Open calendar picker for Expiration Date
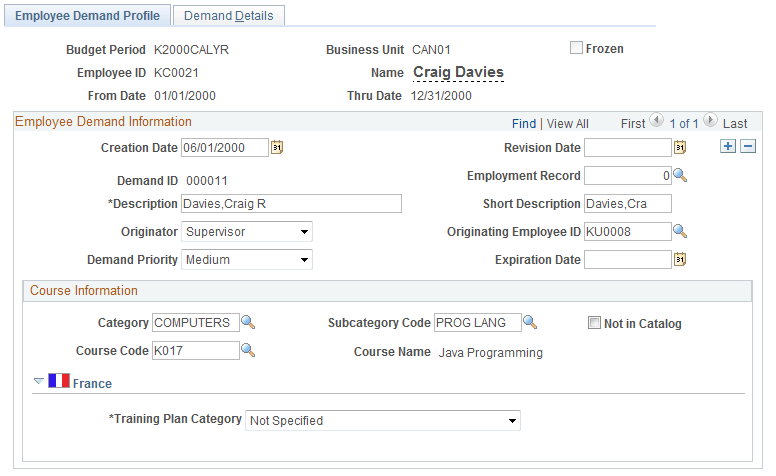Viewport: 776px width, 476px height. (680, 259)
